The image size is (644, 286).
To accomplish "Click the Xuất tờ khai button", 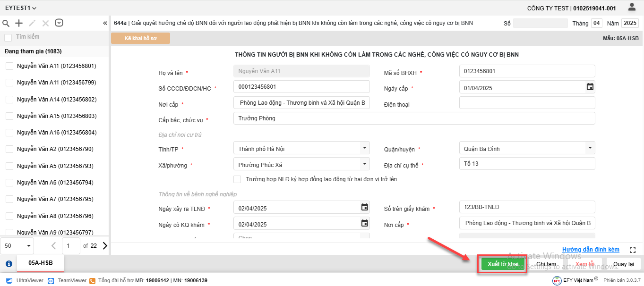I will 503,264.
